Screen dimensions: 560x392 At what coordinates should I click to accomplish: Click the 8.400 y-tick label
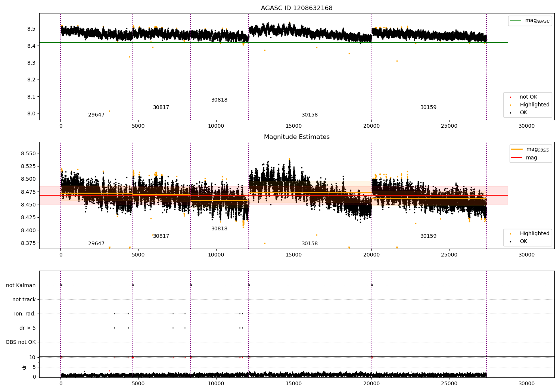tap(28, 230)
